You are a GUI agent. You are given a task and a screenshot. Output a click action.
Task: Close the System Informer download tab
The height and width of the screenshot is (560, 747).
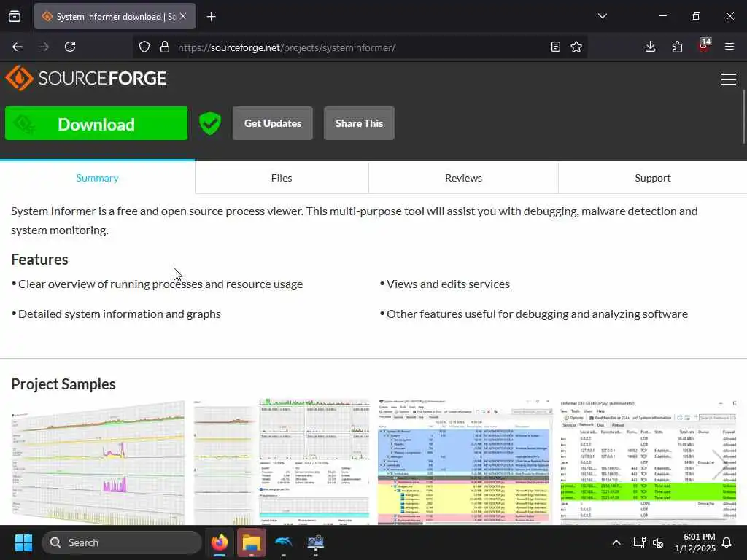click(x=183, y=16)
